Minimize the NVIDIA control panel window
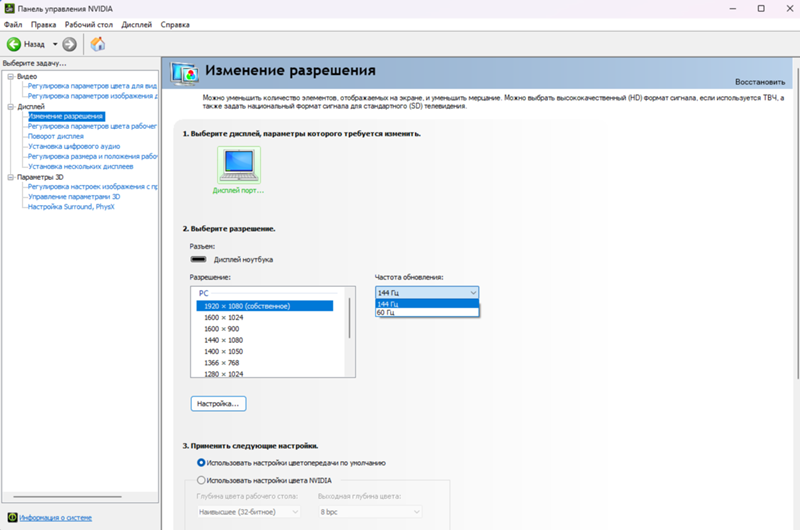The width and height of the screenshot is (800, 530). [733, 9]
